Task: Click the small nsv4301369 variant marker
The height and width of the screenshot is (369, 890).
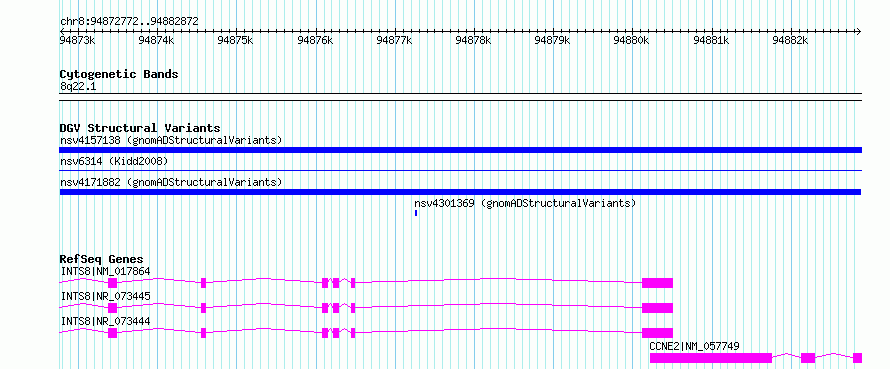Action: (x=416, y=213)
